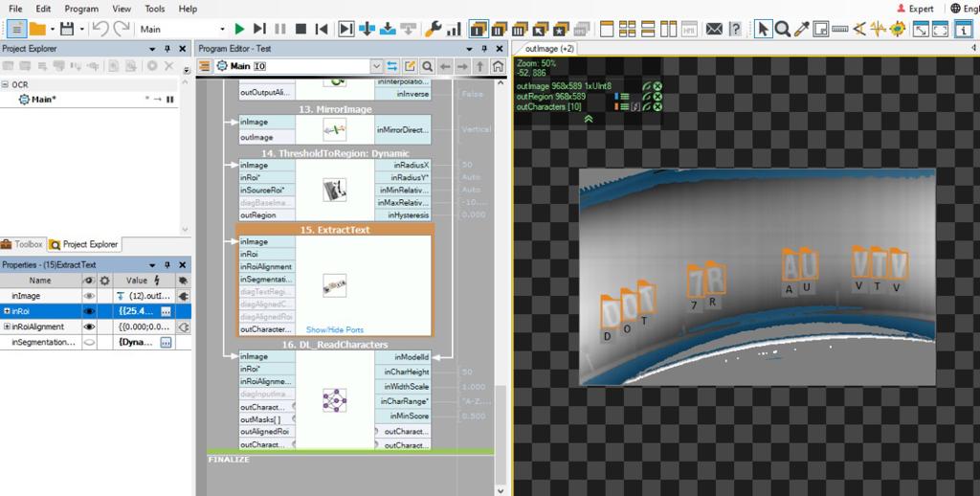This screenshot has height=496, width=980.
Task: Select the magnifier zoom tool in preview toolbar
Action: 783,29
